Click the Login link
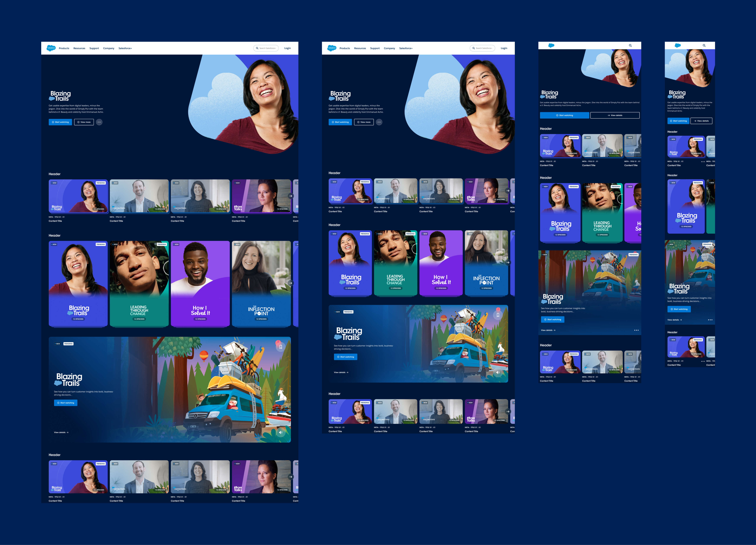 coord(287,48)
